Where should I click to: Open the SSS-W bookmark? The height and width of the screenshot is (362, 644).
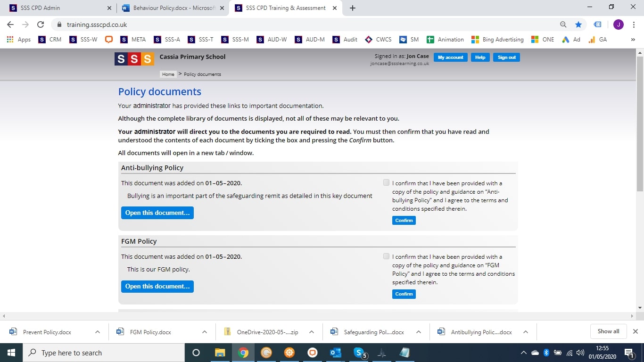[83, 40]
